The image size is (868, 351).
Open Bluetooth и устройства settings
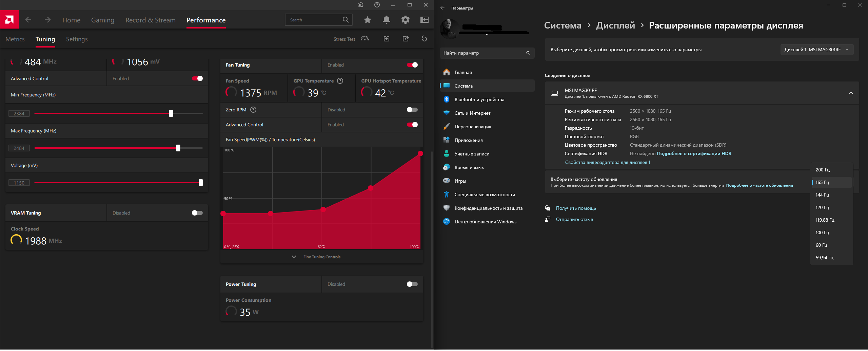(x=487, y=99)
